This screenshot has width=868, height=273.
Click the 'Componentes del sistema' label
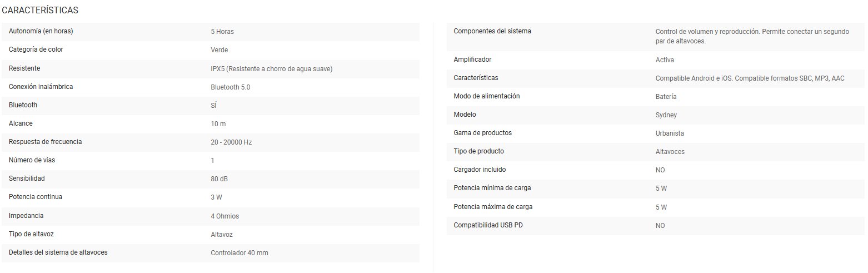point(492,31)
